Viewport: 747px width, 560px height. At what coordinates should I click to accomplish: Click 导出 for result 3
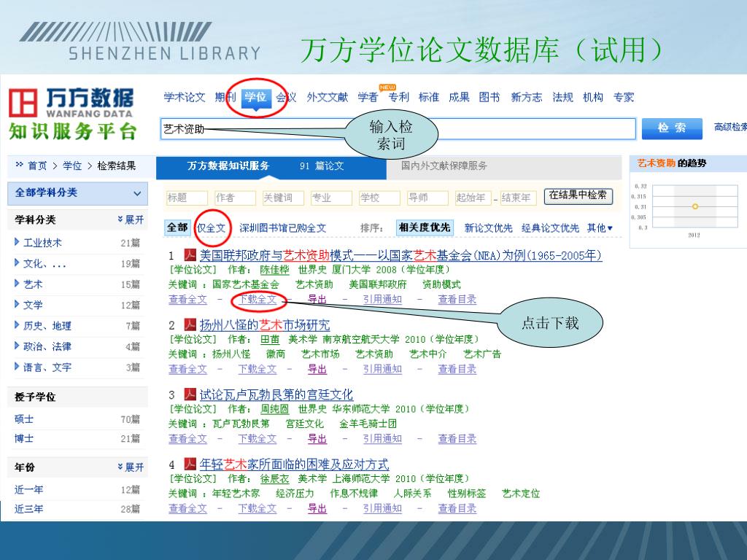click(317, 438)
